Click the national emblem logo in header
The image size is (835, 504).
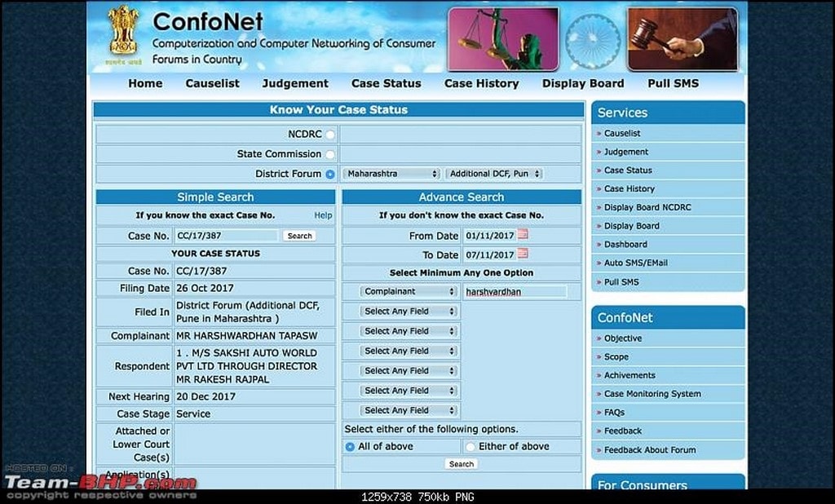[123, 35]
